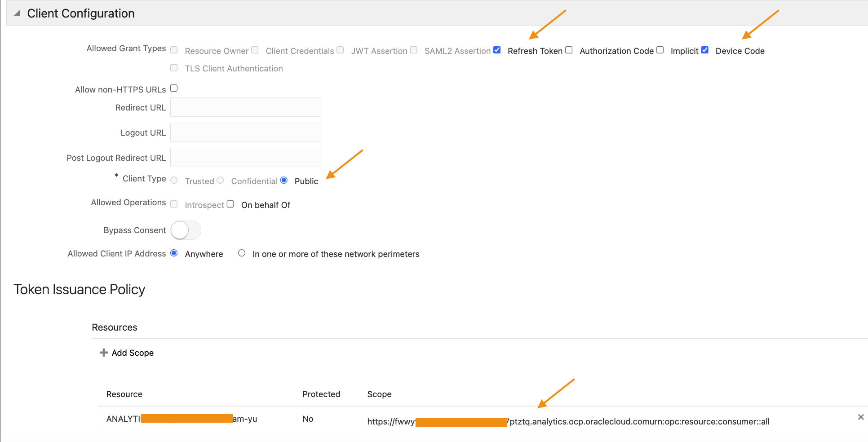The width and height of the screenshot is (868, 442).
Task: Click the Add Scope plus icon
Action: coord(103,353)
